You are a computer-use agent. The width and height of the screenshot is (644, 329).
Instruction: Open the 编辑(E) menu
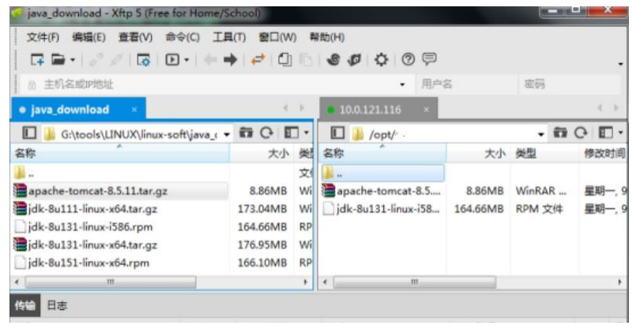[x=89, y=37]
